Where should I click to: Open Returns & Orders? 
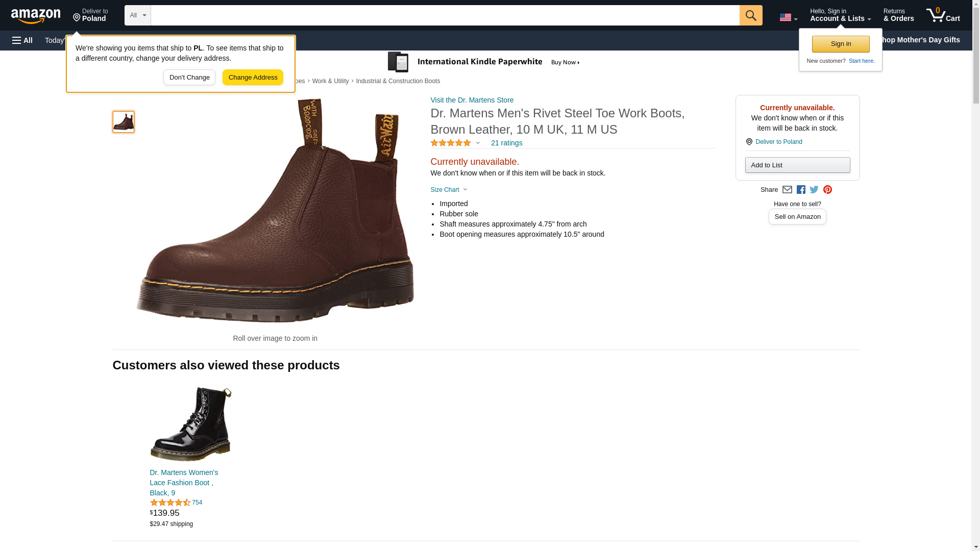(898, 15)
